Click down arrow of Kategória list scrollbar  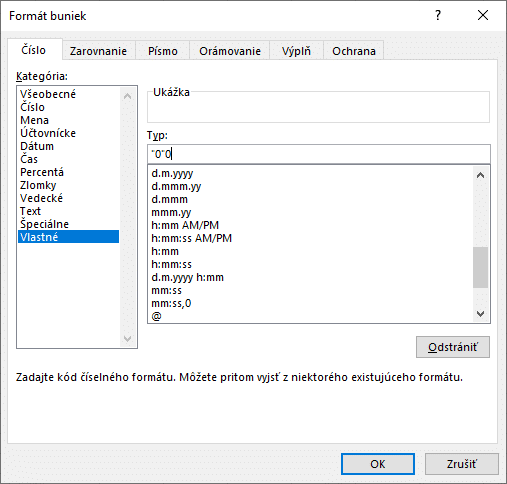tap(127, 339)
